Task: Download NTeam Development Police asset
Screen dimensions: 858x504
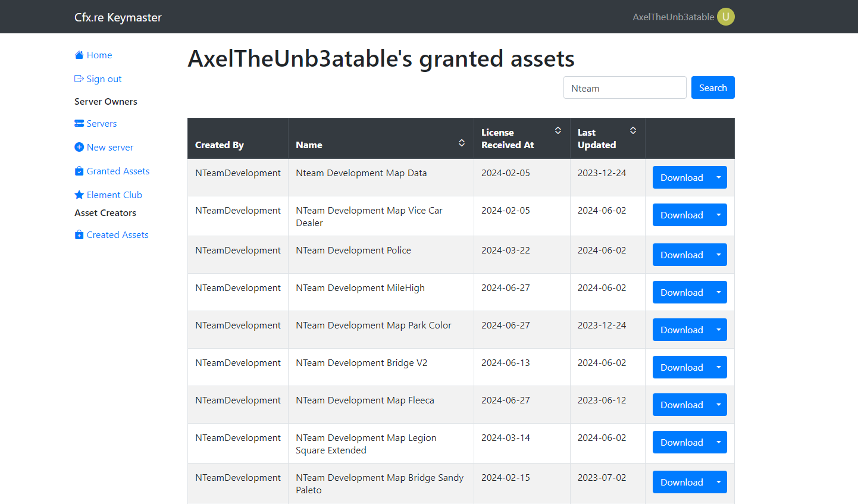Action: pyautogui.click(x=682, y=255)
